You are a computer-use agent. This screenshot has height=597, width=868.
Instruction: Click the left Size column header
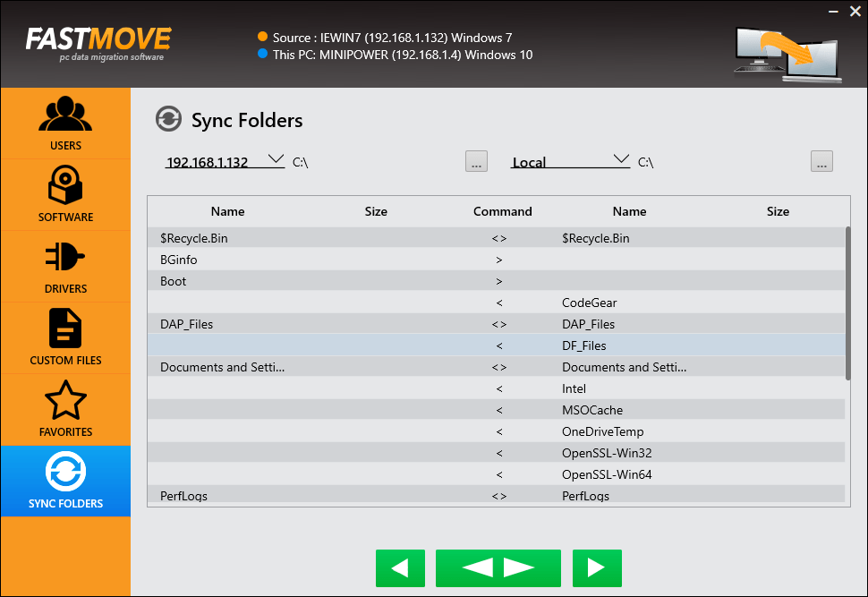(376, 211)
